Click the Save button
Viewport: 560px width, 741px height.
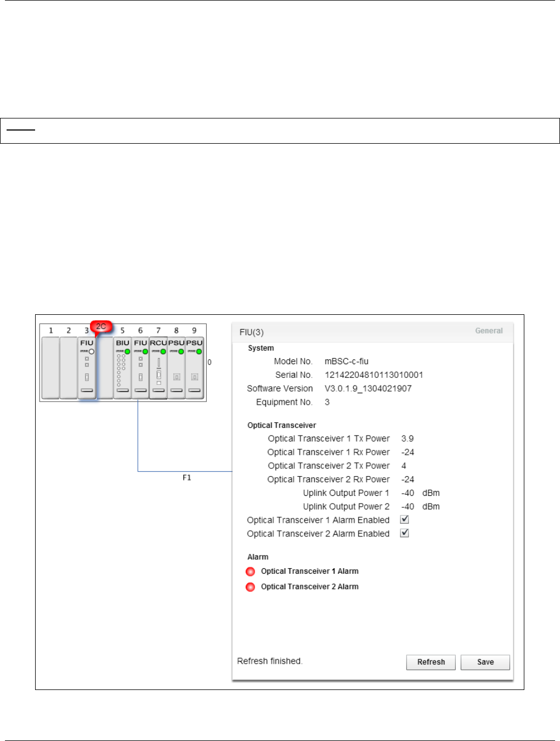pyautogui.click(x=485, y=662)
